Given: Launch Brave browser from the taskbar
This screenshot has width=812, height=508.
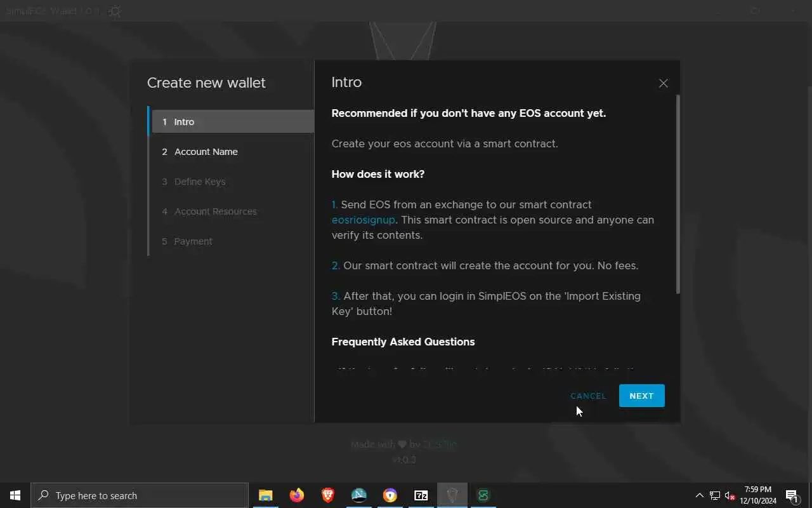Looking at the screenshot, I should pyautogui.click(x=328, y=495).
